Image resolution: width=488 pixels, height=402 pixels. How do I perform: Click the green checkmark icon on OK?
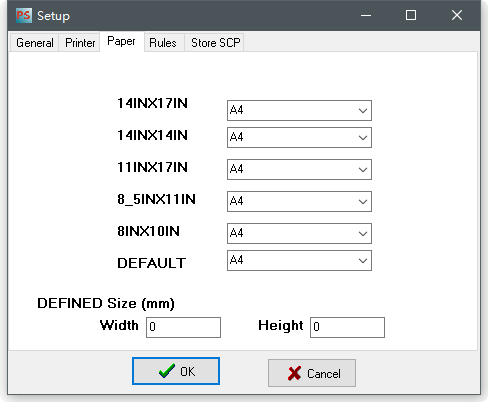[167, 371]
